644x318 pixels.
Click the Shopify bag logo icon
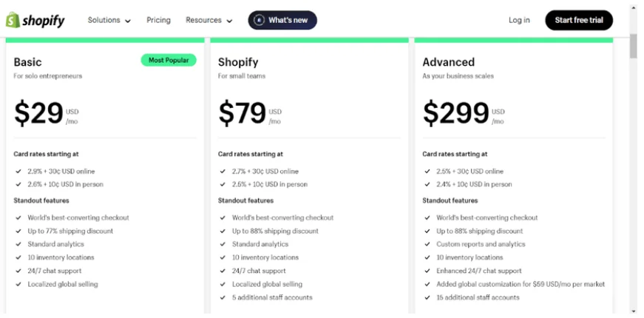(x=13, y=20)
